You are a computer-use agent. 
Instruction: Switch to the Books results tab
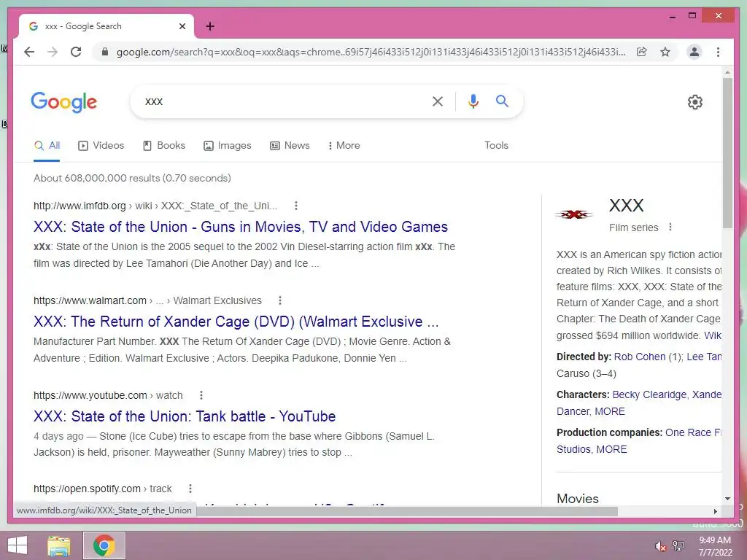point(164,145)
